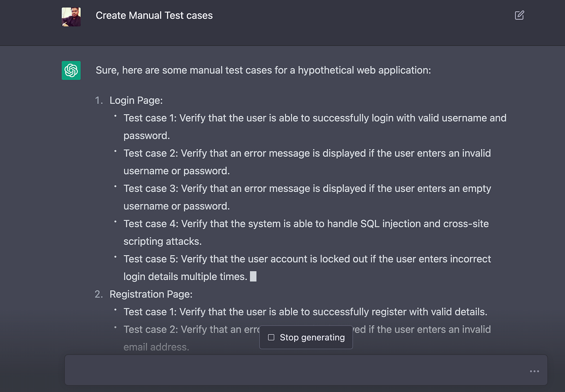Click test case 4 about SQL injection
This screenshot has width=565, height=392.
click(x=306, y=224)
